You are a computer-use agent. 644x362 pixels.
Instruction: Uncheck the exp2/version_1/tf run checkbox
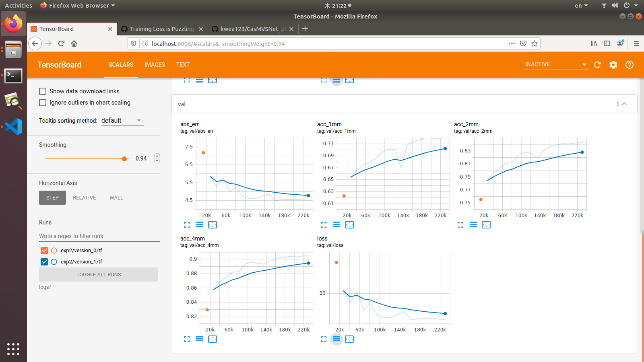[x=44, y=262]
